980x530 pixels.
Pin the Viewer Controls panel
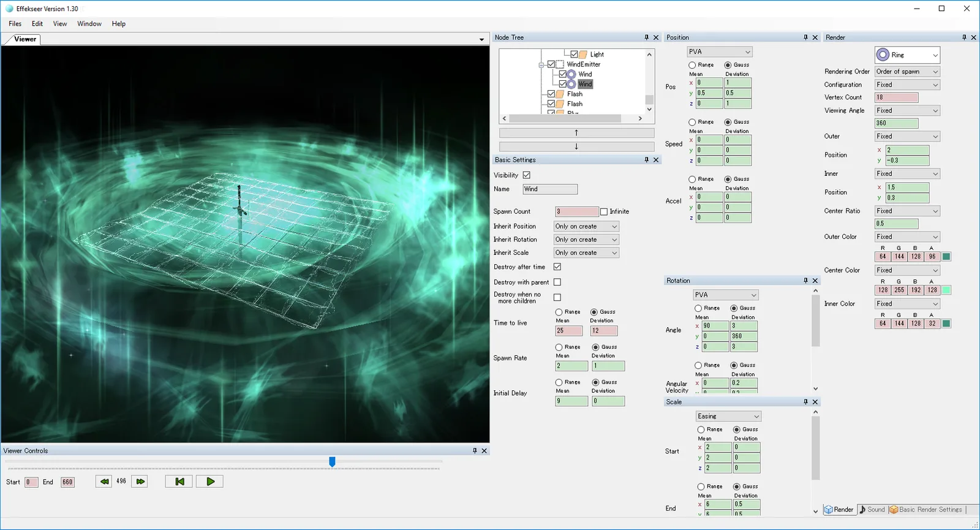point(475,451)
